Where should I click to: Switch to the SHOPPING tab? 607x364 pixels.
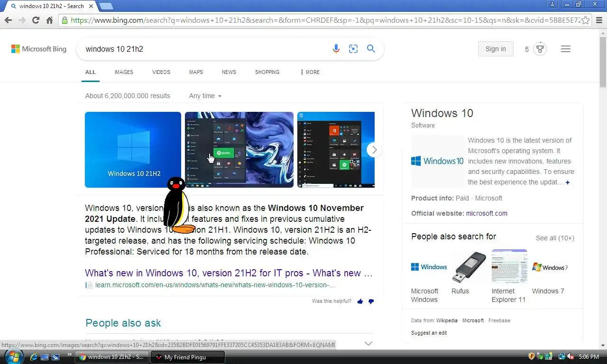(267, 72)
